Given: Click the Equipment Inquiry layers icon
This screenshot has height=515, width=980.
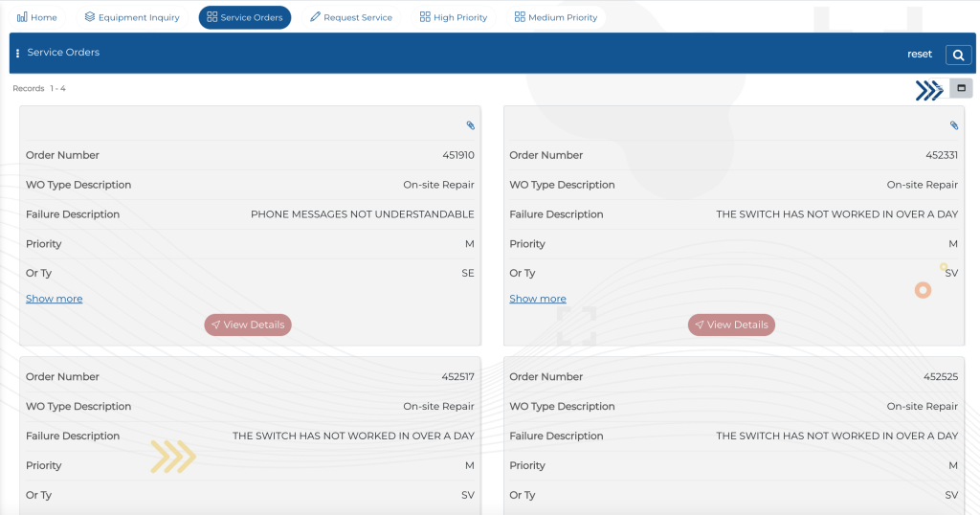Looking at the screenshot, I should tap(90, 17).
